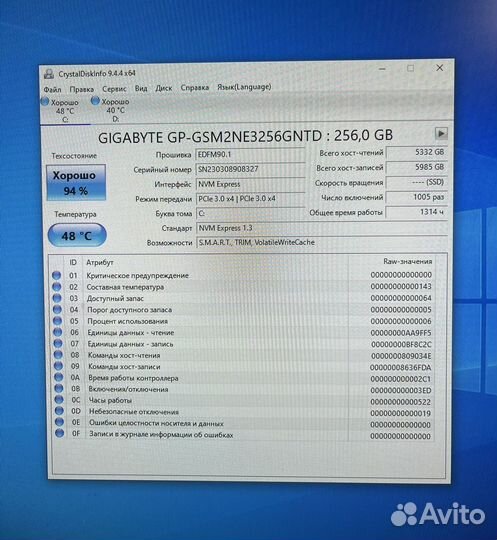Open the Сервис menu

(x=114, y=89)
